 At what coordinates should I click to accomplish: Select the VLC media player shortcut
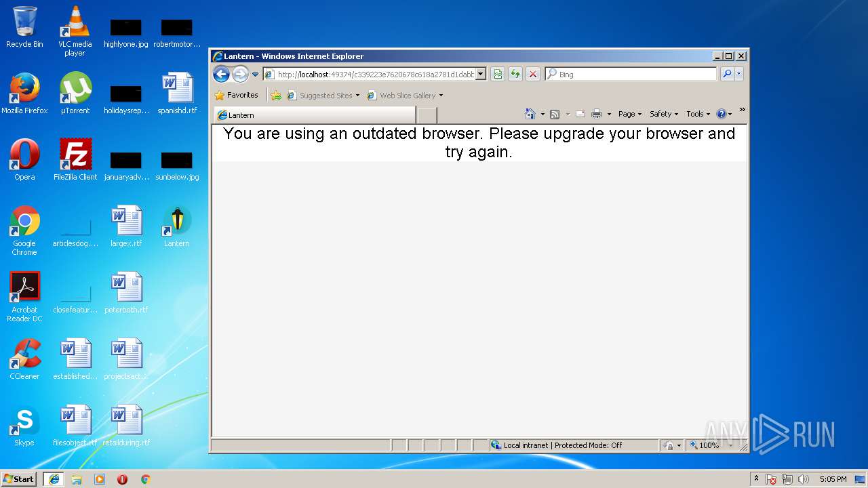pos(75,31)
